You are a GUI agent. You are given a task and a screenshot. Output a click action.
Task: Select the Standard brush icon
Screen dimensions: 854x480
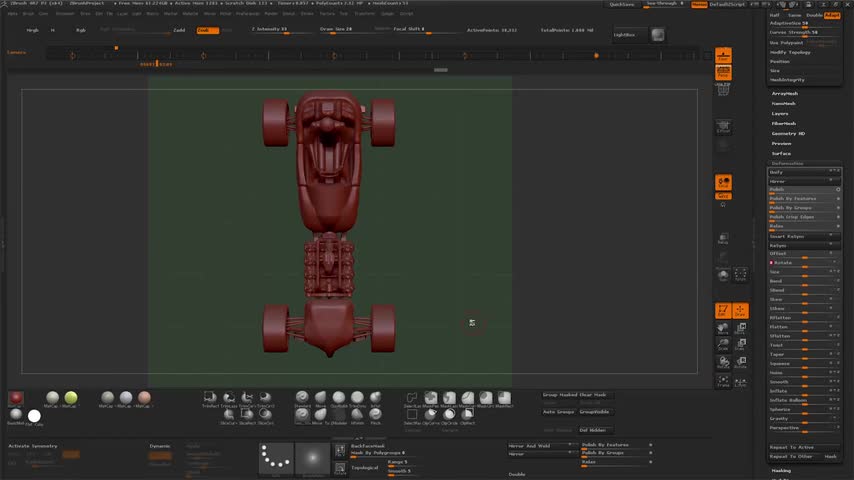coord(302,399)
